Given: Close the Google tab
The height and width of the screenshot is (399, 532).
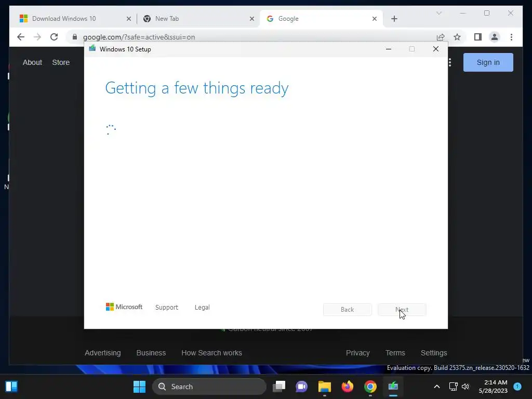Looking at the screenshot, I should coord(375,19).
